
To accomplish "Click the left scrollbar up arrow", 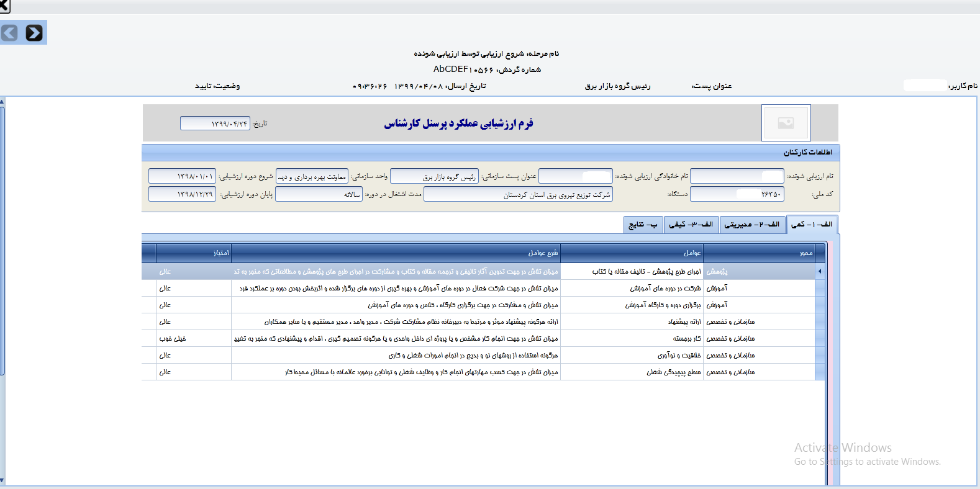I will pyautogui.click(x=2, y=101).
